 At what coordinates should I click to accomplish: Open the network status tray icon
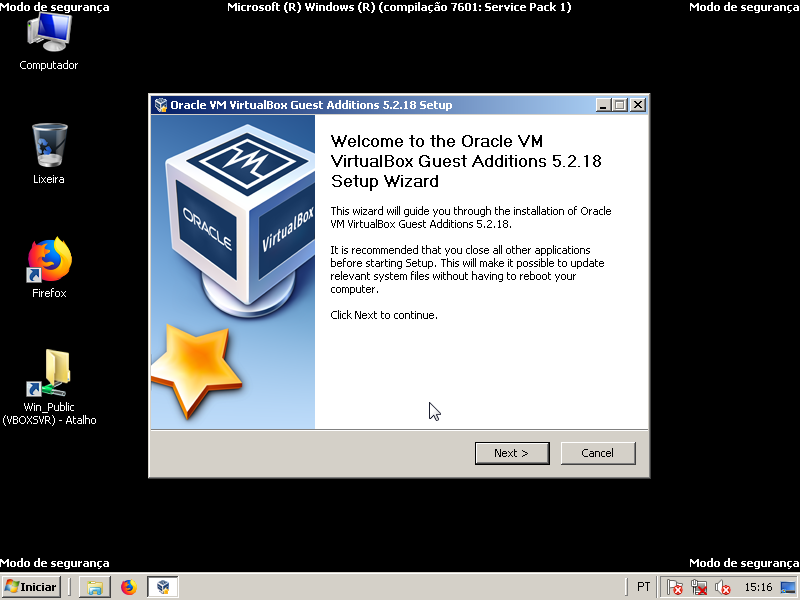click(698, 587)
